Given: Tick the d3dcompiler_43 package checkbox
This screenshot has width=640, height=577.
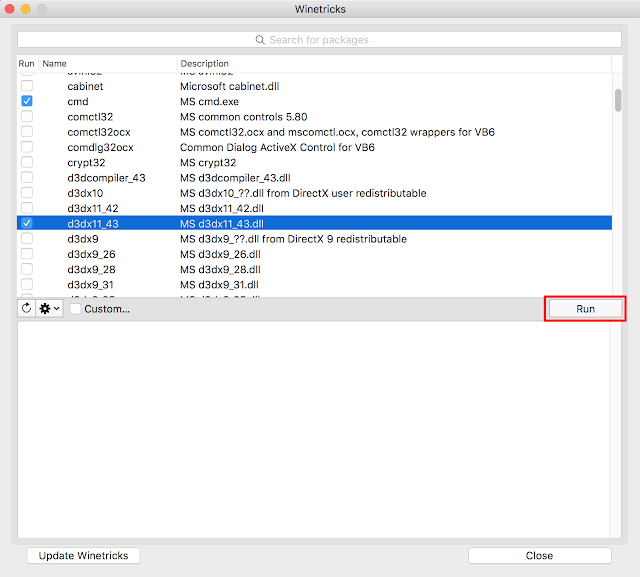Looking at the screenshot, I should pos(27,178).
